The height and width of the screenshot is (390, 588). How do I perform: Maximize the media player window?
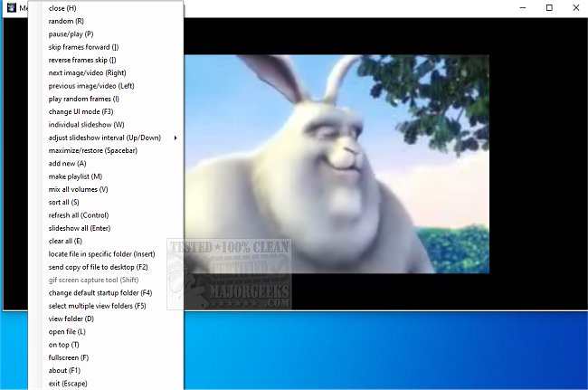[x=548, y=7]
